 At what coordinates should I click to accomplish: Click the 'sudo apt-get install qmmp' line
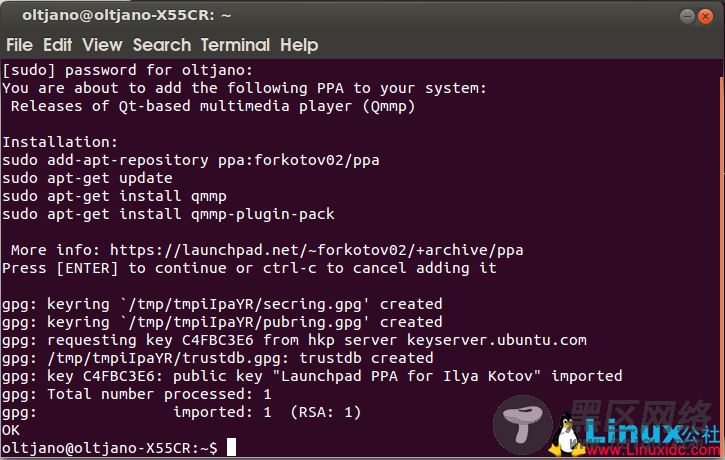coord(114,196)
